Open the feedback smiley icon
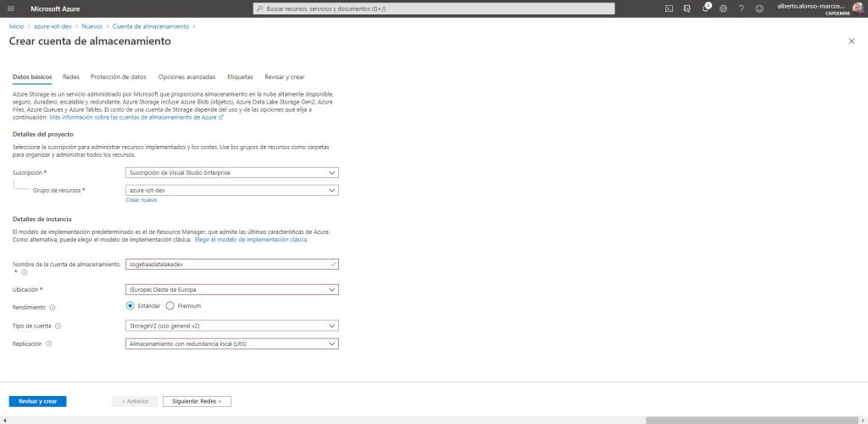Screen dimensions: 868x424 (759, 8)
